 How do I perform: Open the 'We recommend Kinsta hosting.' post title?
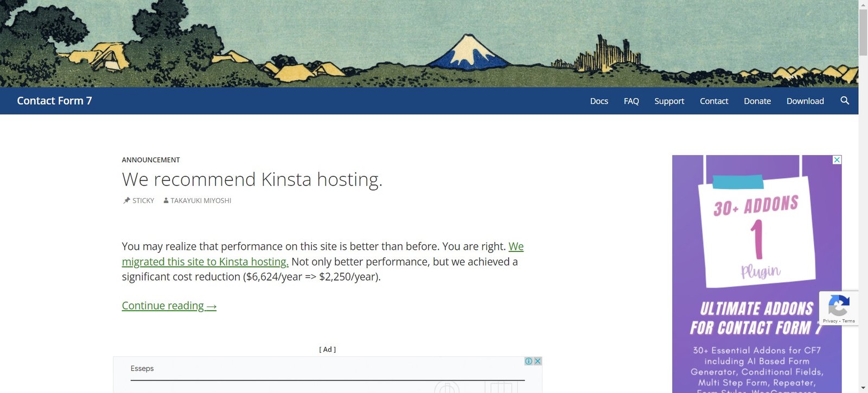click(252, 179)
